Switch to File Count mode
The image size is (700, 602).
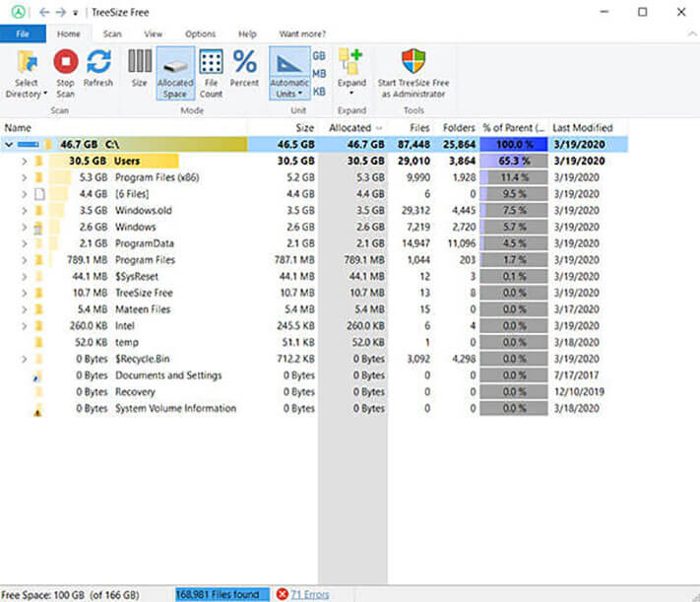click(211, 74)
